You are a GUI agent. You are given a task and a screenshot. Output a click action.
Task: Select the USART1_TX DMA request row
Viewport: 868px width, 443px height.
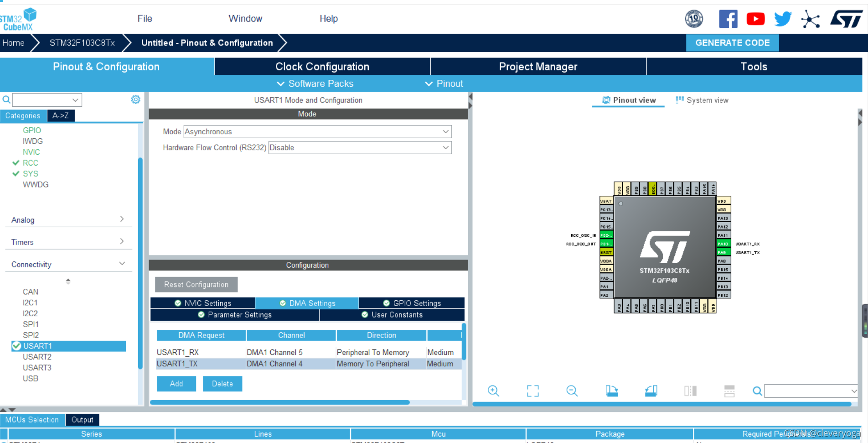click(x=309, y=364)
